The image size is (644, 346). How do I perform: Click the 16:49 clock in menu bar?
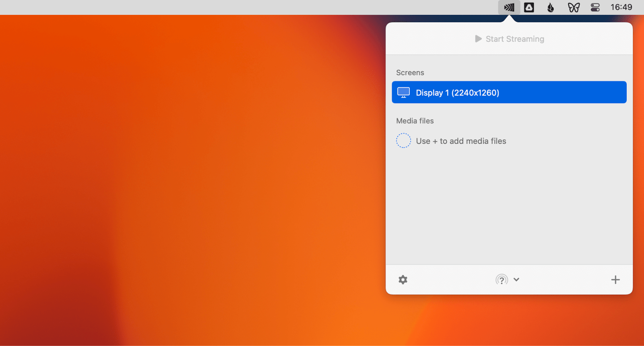pos(621,7)
